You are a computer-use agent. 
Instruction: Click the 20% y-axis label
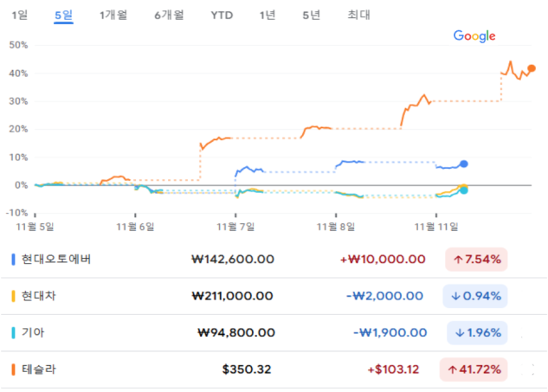(18, 129)
